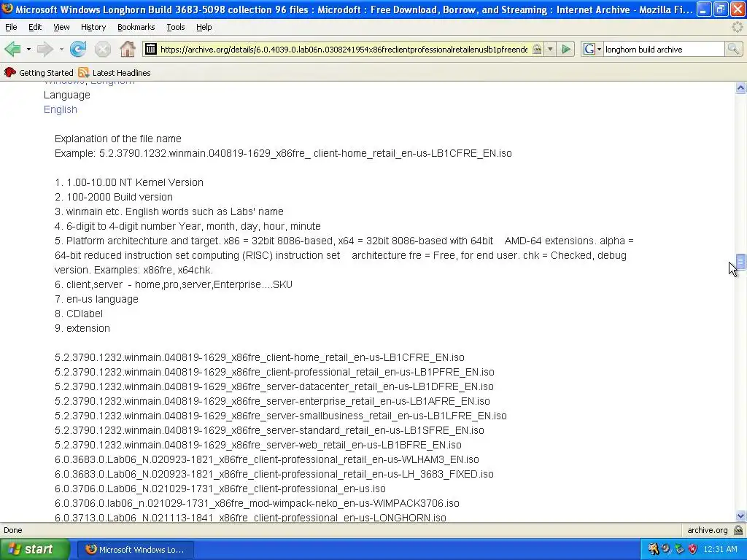The image size is (747, 560).
Task: Click the status bar security lock icon
Action: coord(738,530)
